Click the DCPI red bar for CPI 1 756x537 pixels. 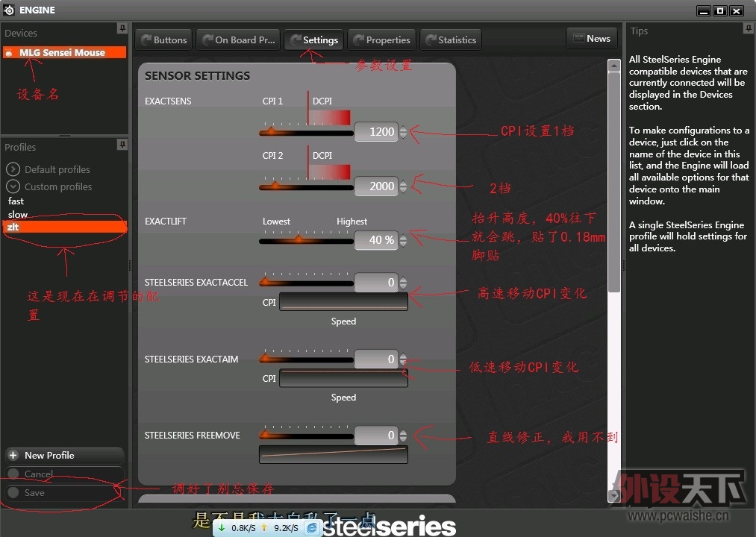(x=329, y=117)
